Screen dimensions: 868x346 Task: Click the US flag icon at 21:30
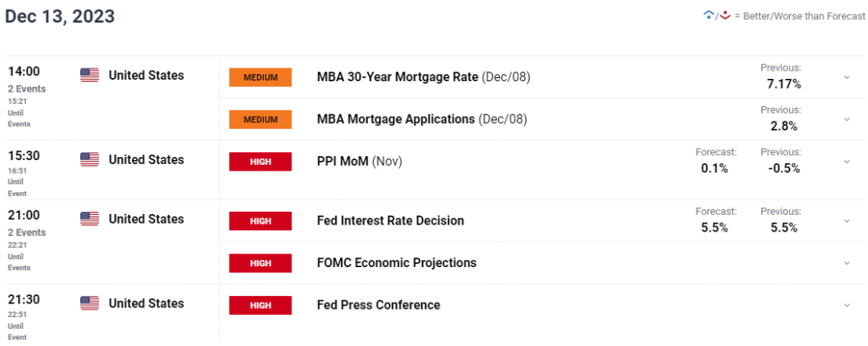[x=89, y=303]
